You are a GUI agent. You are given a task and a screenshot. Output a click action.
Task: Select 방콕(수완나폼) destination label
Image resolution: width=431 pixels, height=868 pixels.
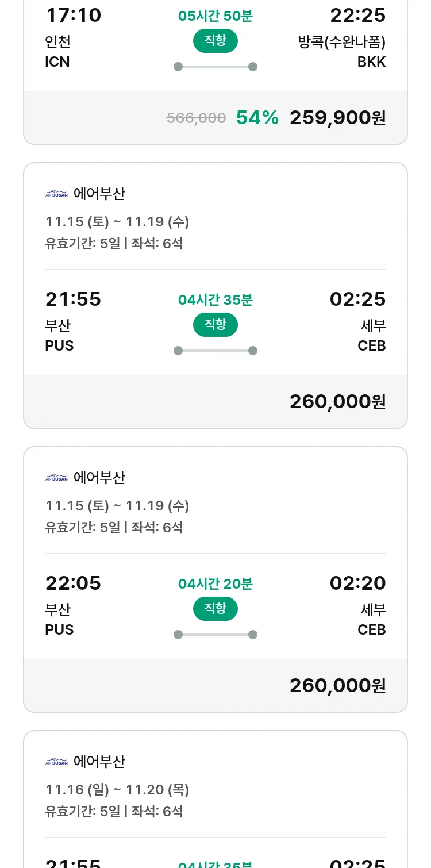(342, 42)
